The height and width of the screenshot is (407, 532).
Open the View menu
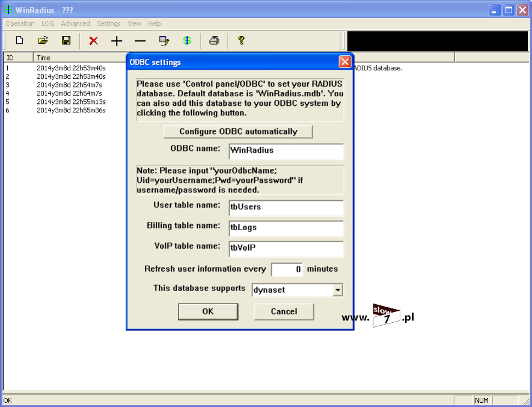tap(135, 23)
